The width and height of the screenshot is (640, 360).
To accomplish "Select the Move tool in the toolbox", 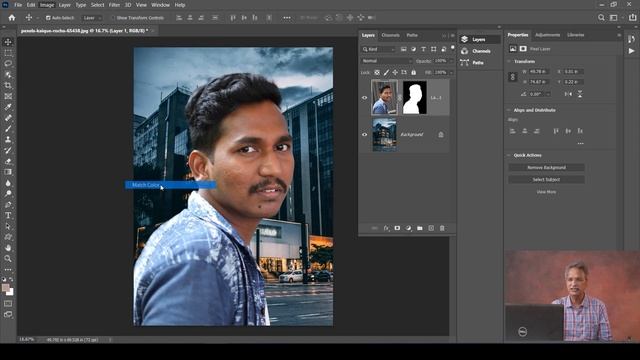I will click(x=8, y=42).
